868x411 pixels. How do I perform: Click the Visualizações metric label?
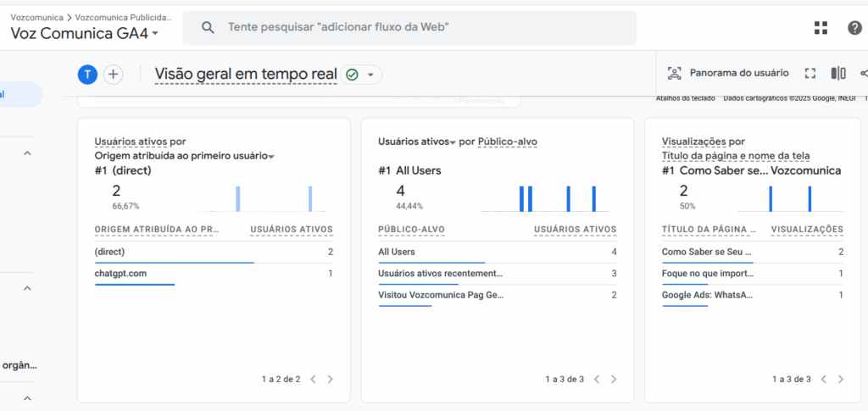click(x=694, y=142)
